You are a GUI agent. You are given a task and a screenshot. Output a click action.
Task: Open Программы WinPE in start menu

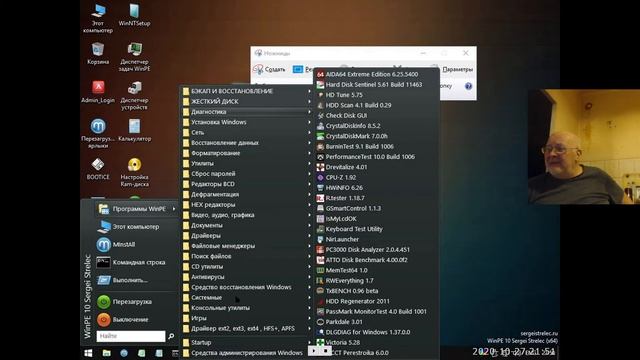[x=137, y=209]
